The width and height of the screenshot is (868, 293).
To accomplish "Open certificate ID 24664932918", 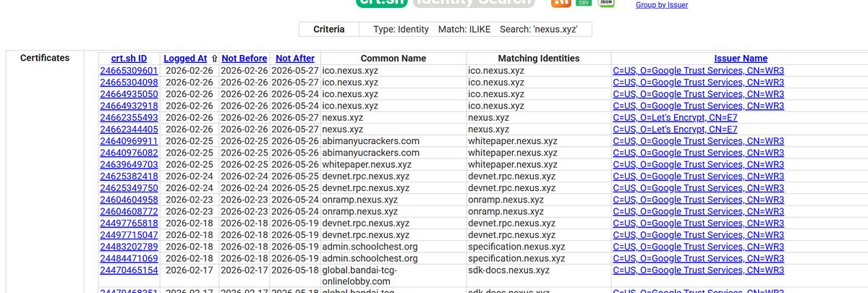I will coord(129,106).
